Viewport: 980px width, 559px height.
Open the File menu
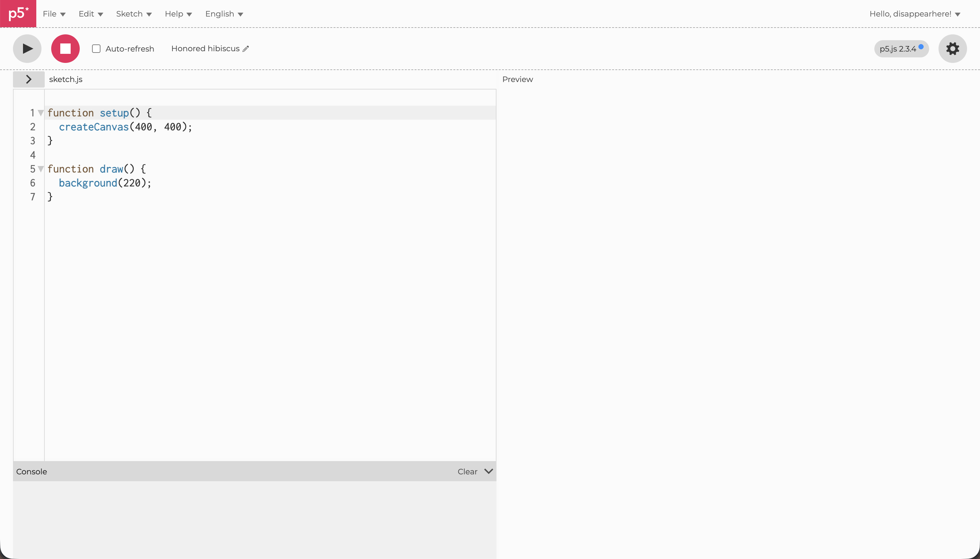[x=54, y=14]
